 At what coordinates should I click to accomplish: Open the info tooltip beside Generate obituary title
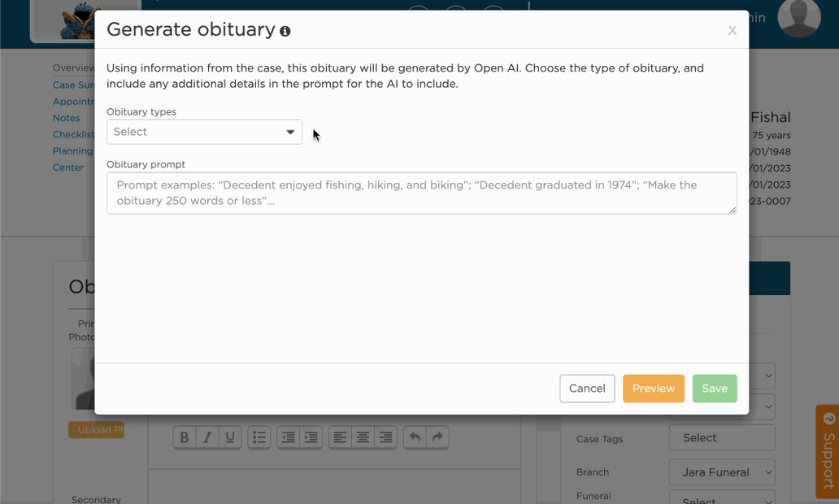(284, 30)
